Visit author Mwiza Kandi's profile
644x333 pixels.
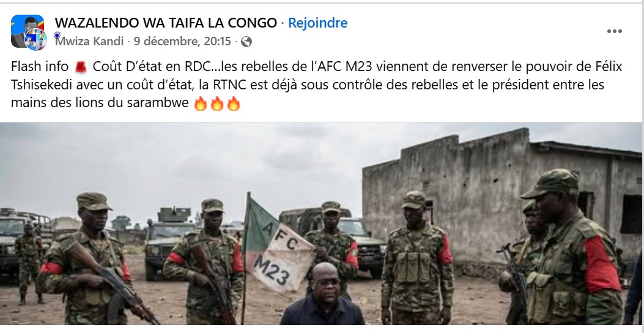89,42
